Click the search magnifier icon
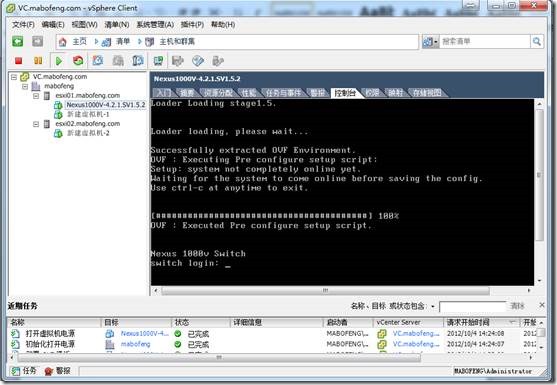 [537, 42]
